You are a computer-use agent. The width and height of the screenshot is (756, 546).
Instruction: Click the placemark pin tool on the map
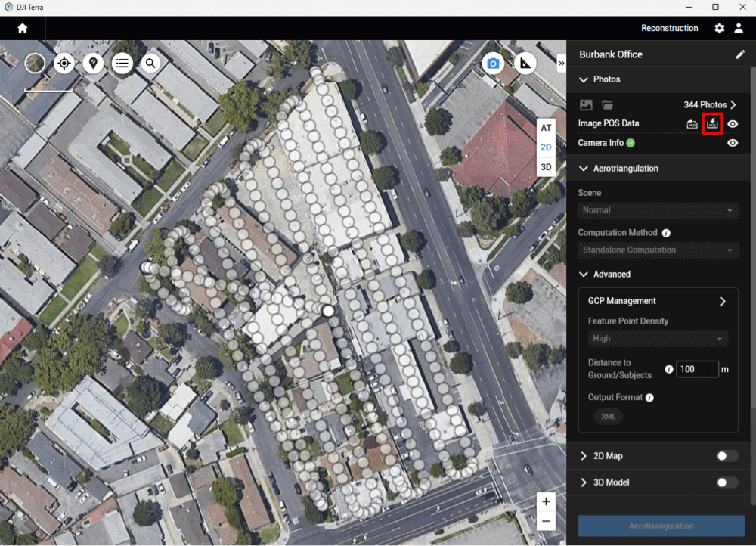93,64
